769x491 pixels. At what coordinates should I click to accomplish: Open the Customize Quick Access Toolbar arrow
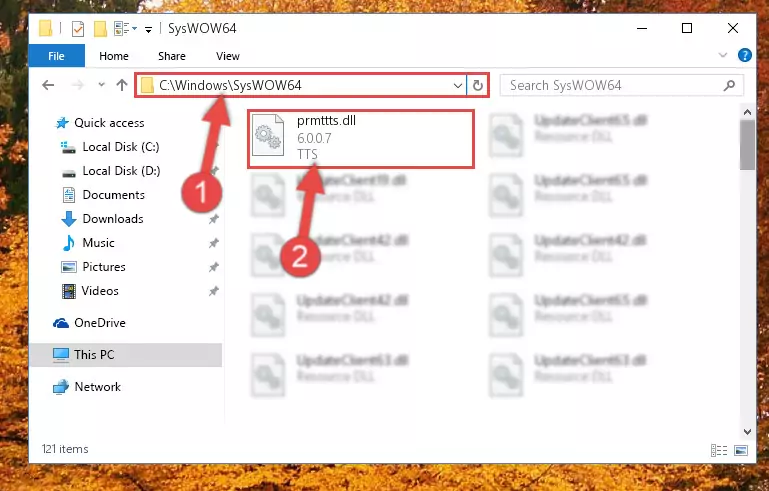148,30
